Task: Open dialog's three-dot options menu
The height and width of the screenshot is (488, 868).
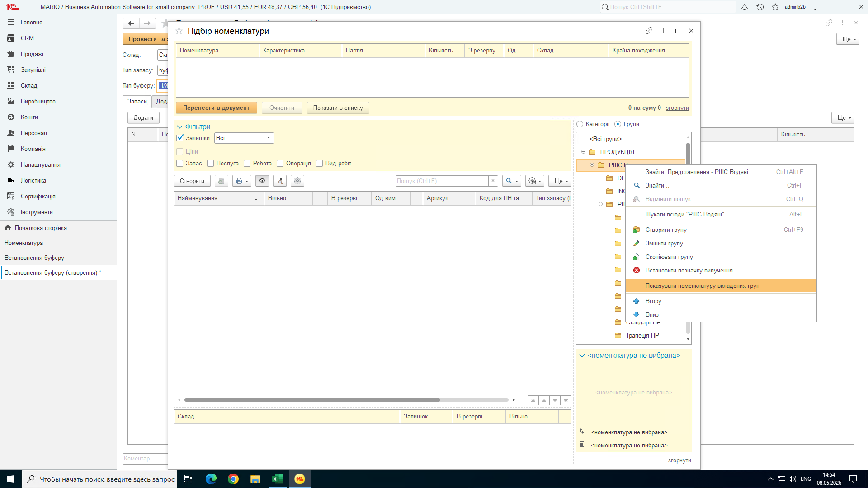Action: (663, 31)
